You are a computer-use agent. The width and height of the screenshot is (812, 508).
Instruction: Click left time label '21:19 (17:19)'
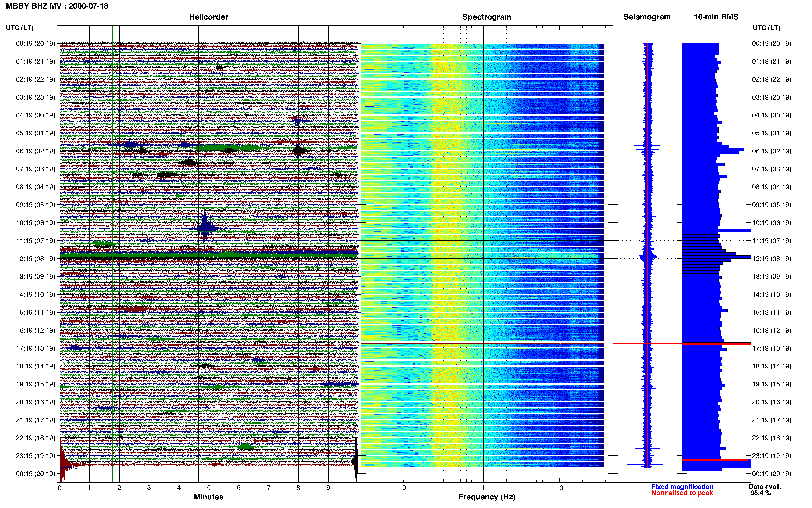pyautogui.click(x=36, y=420)
